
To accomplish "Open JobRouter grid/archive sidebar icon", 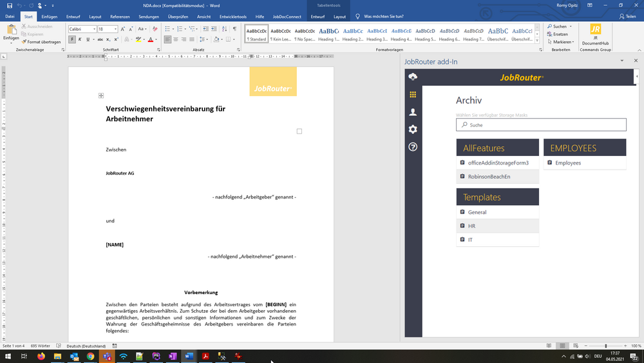I will pos(413,95).
